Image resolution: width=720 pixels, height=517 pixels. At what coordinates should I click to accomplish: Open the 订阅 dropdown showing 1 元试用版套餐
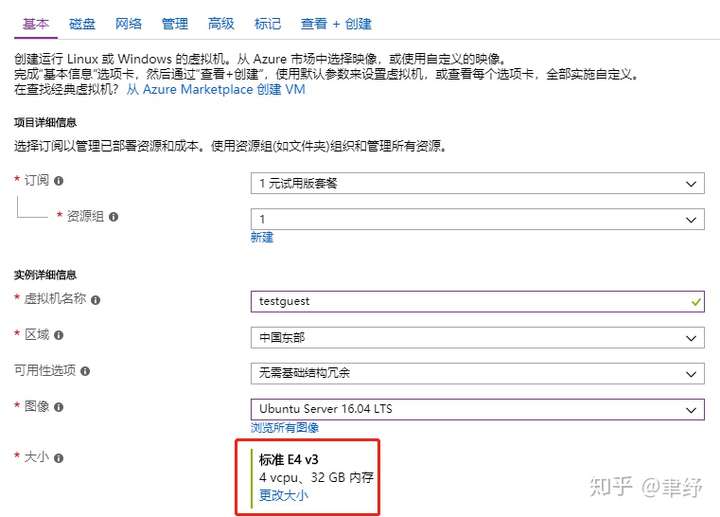(478, 183)
